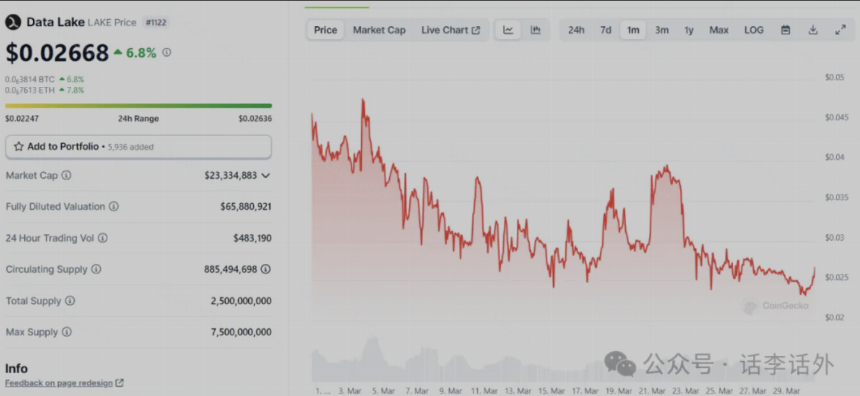Click the $65,880,921 valuation value
Image resolution: width=860 pixels, height=396 pixels.
tap(246, 207)
